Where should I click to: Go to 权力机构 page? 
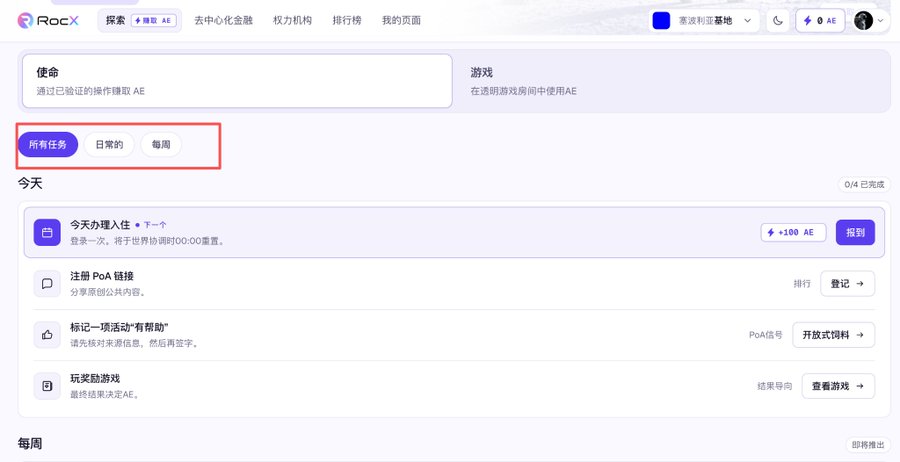292,21
